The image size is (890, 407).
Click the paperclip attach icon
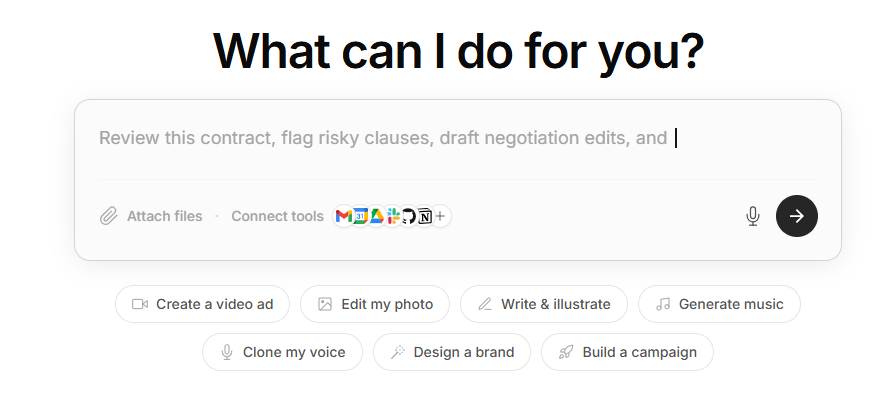pyautogui.click(x=108, y=216)
